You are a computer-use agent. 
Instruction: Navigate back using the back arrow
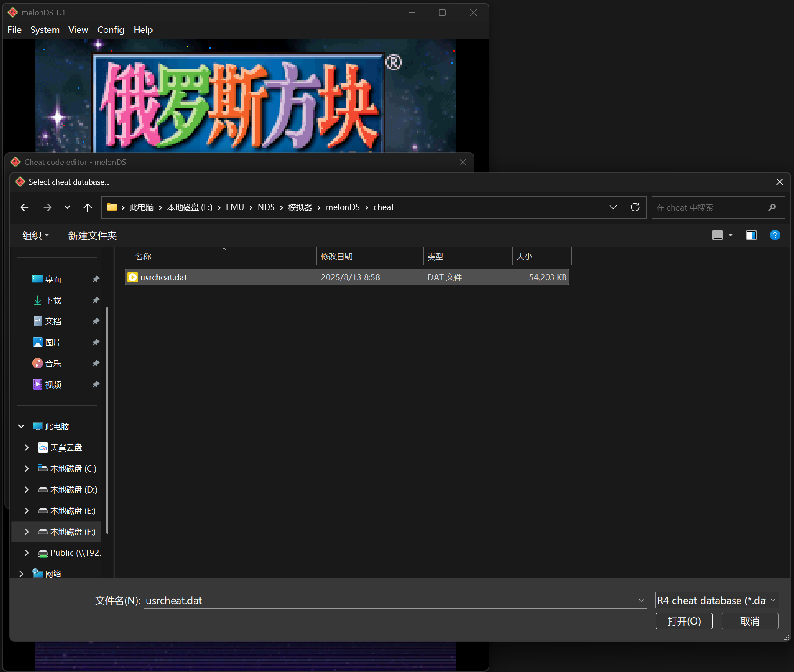click(x=24, y=207)
